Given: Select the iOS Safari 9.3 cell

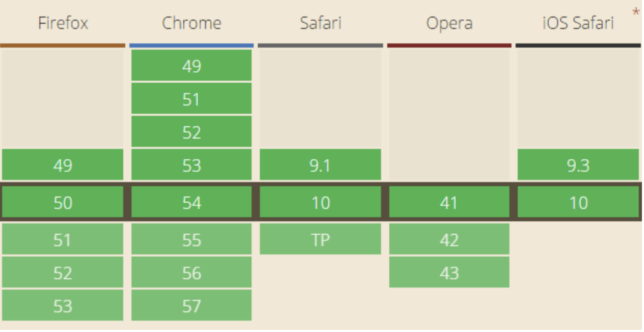Looking at the screenshot, I should point(578,165).
